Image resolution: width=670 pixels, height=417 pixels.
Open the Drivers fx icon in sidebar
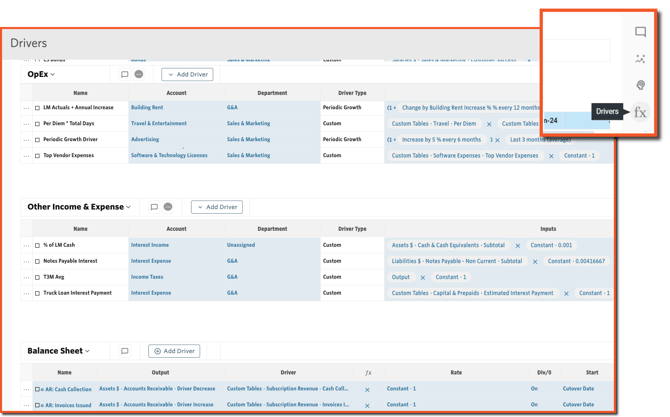point(640,113)
